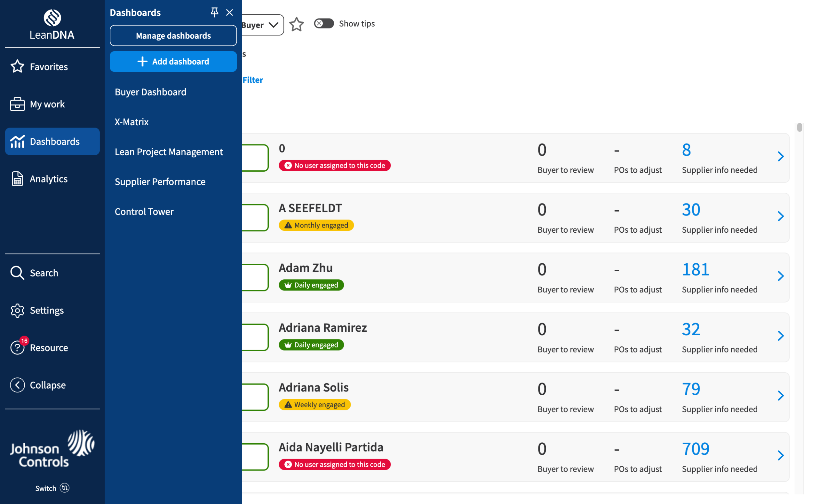Click the vertical scrollbar thumb
Viewport: 819px width, 504px height.
coord(799,127)
